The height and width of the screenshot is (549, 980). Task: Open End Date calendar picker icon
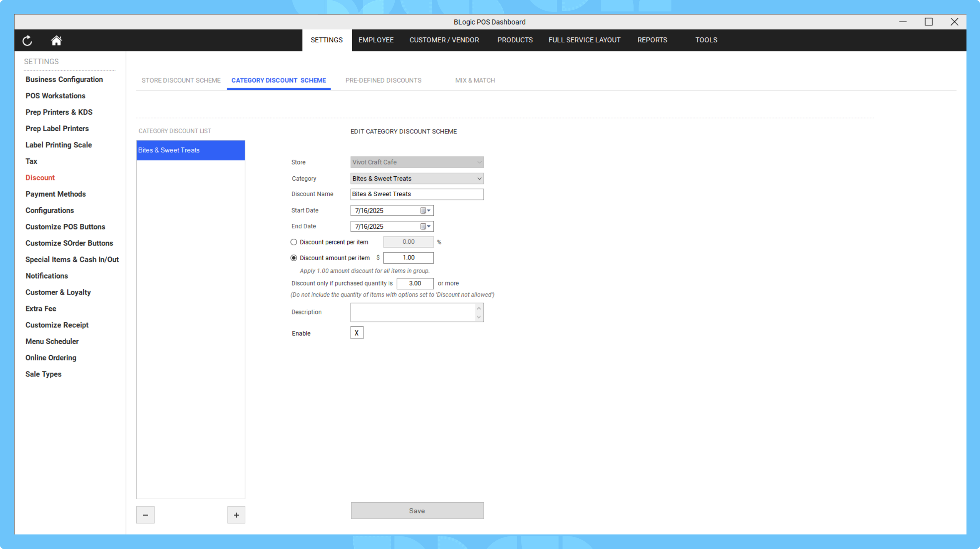click(425, 226)
